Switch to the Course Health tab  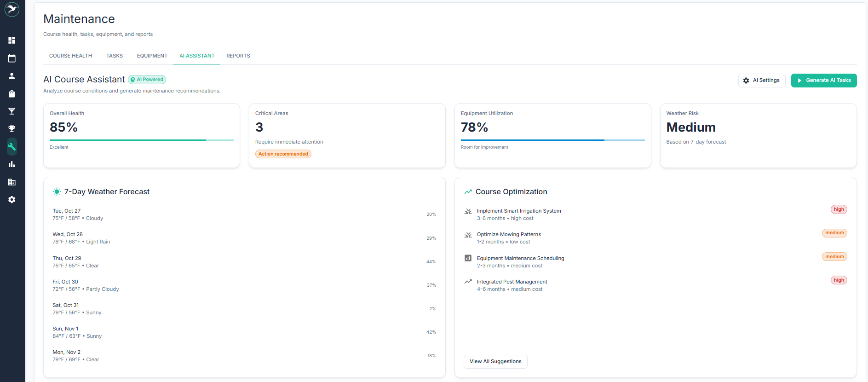coord(70,56)
